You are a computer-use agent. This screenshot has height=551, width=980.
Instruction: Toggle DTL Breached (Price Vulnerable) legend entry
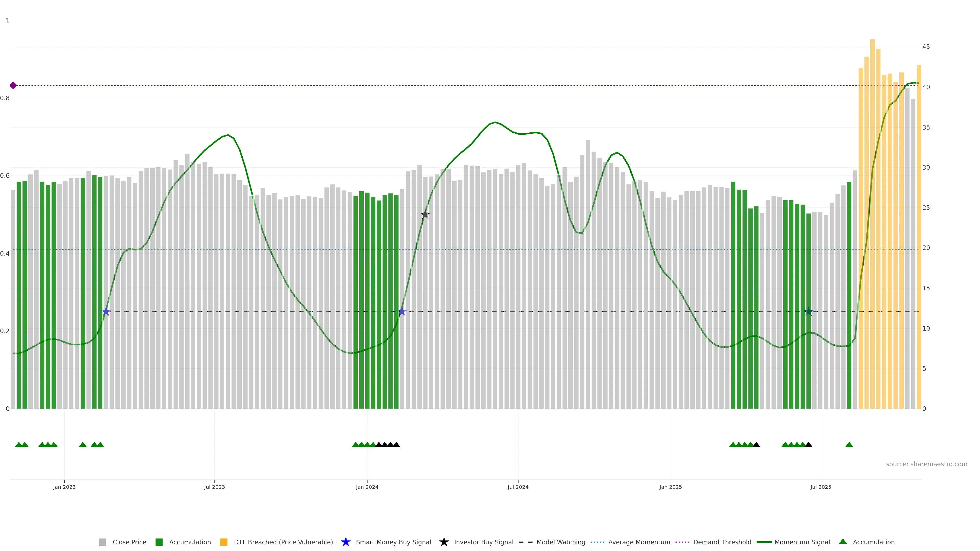coord(283,542)
